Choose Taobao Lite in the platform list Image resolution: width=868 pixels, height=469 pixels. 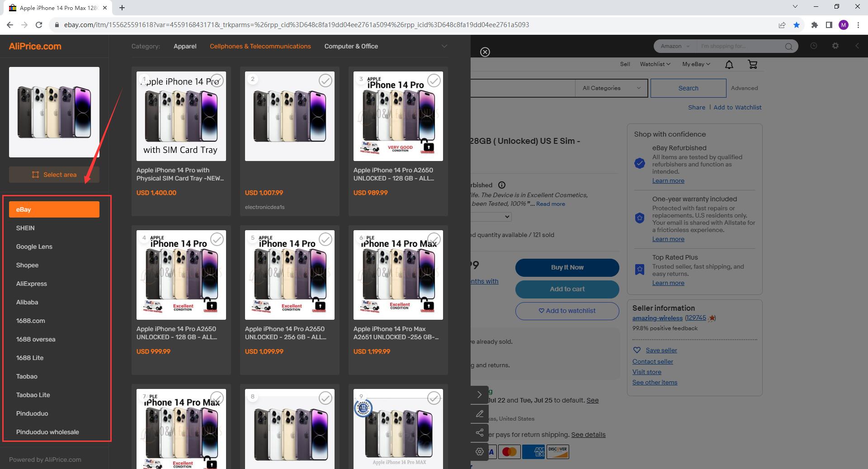[54, 395]
